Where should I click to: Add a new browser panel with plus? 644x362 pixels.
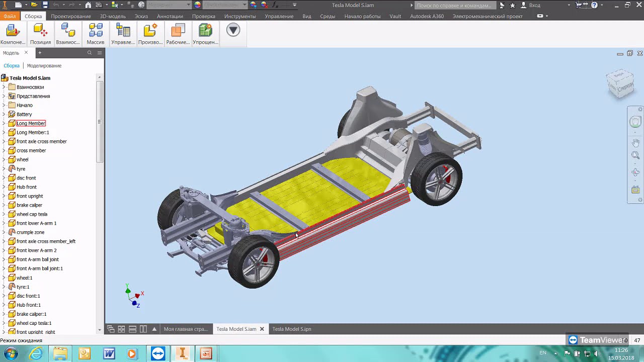point(40,53)
